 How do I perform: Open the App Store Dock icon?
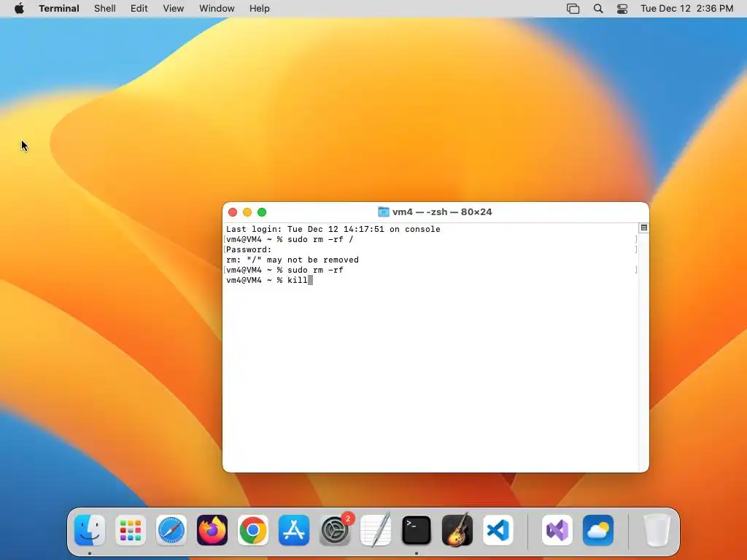pyautogui.click(x=294, y=530)
